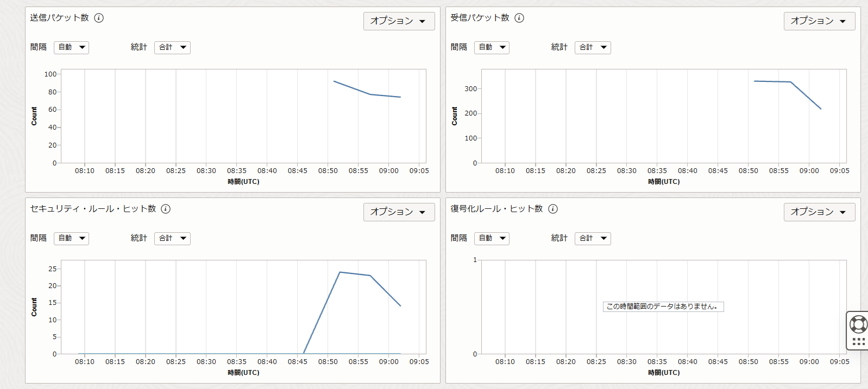Click the peak in セキュリティ・ルール・ヒット数 chart
This screenshot has width=868, height=389.
[340, 272]
